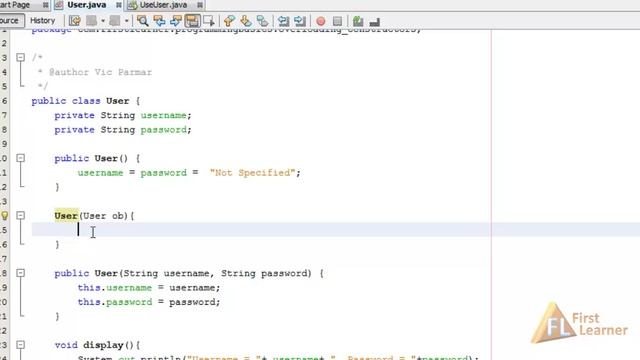Image resolution: width=640 pixels, height=360 pixels.
Task: Switch to the History view
Action: 42,20
